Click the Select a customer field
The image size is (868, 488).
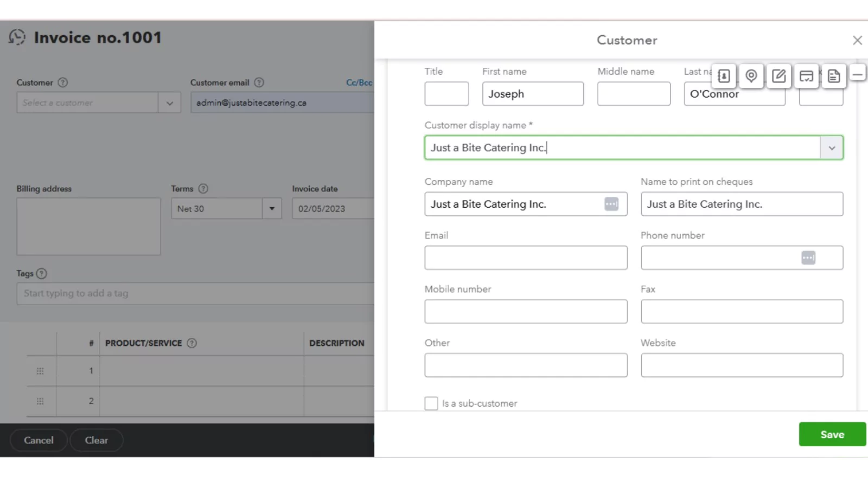click(x=87, y=102)
